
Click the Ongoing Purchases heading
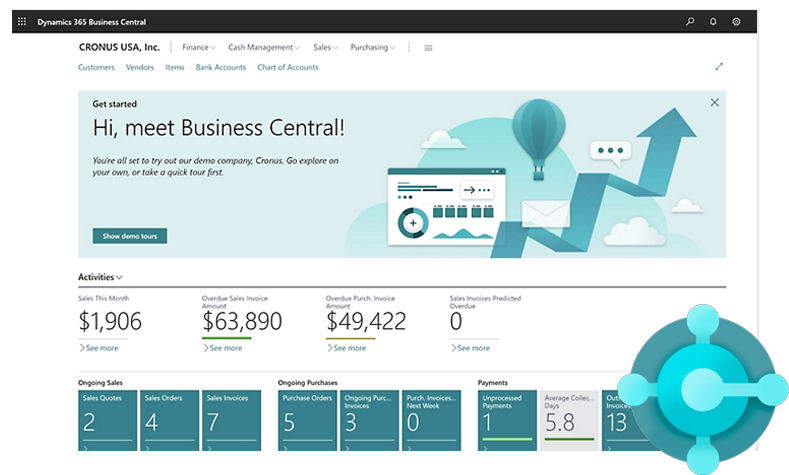pyautogui.click(x=307, y=383)
